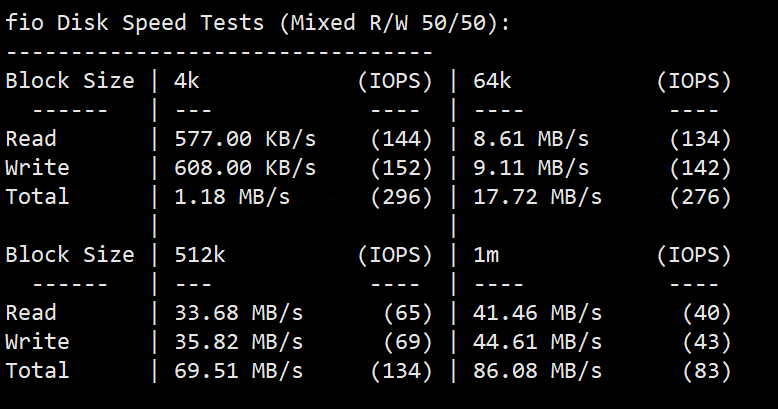Click the 1.18 MB/s total value

pyautogui.click(x=232, y=197)
